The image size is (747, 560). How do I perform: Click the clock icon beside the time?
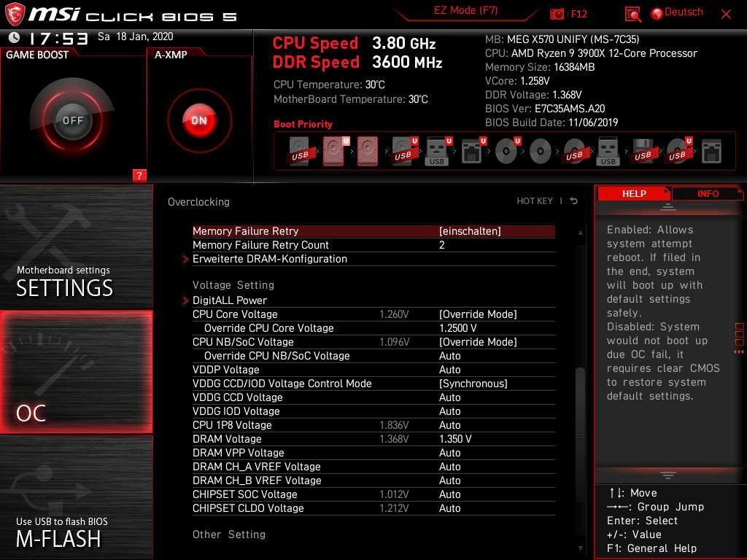[x=15, y=37]
